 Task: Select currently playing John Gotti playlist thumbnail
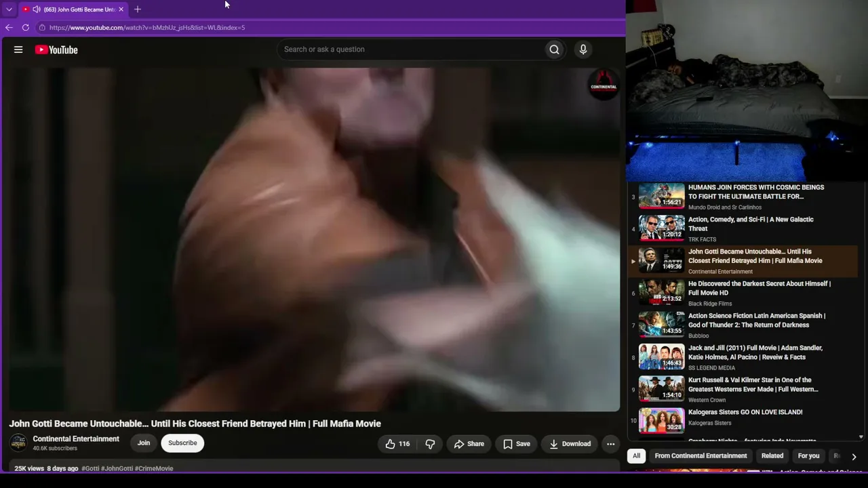pyautogui.click(x=662, y=260)
